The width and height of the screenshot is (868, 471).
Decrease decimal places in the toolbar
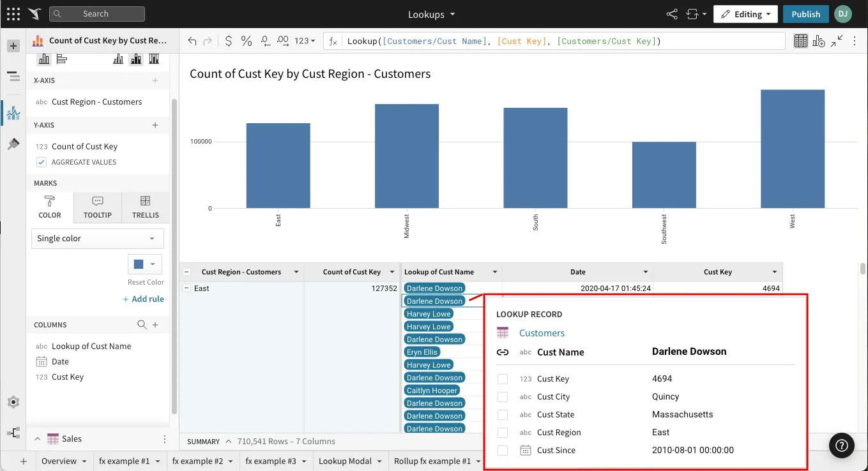[x=266, y=41]
